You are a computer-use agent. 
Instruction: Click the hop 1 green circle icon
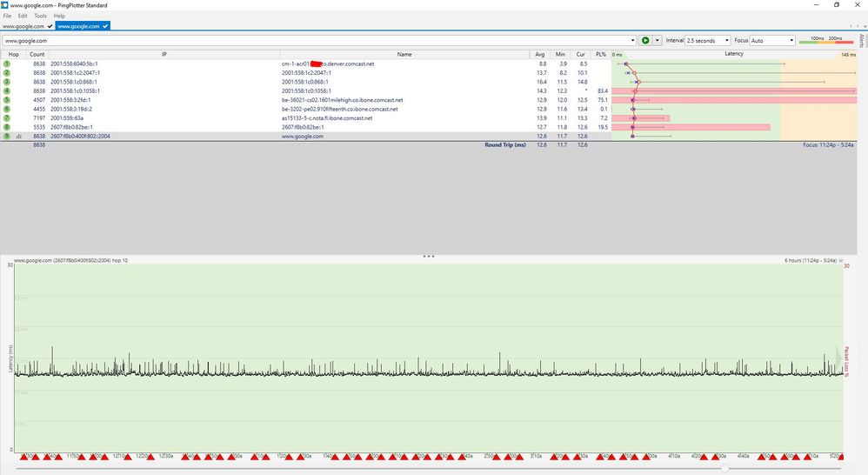pos(7,64)
